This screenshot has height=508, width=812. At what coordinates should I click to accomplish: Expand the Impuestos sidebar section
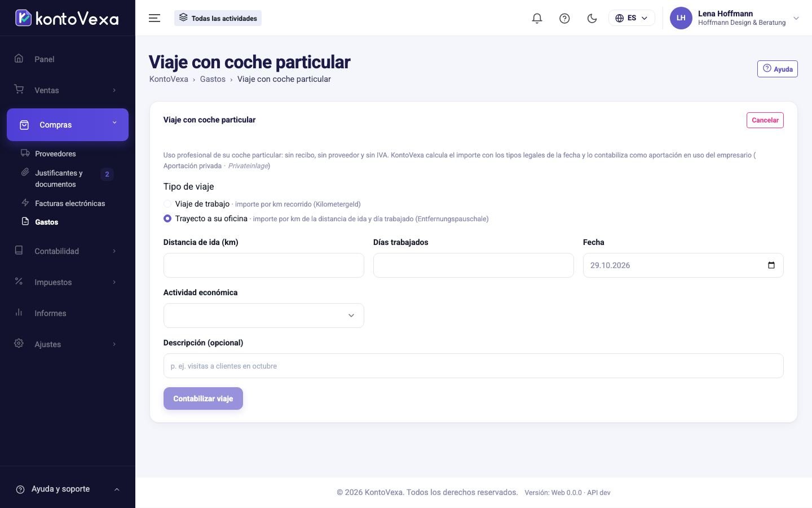click(x=68, y=282)
